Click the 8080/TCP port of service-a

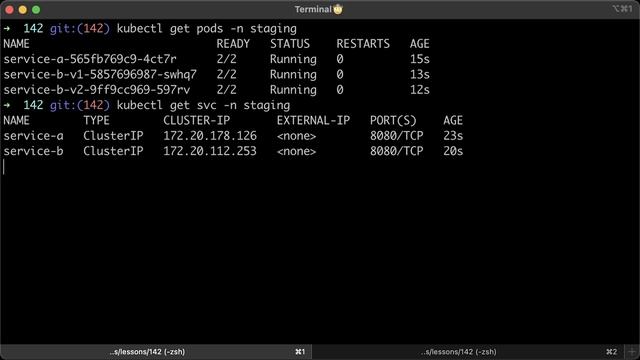click(396, 136)
